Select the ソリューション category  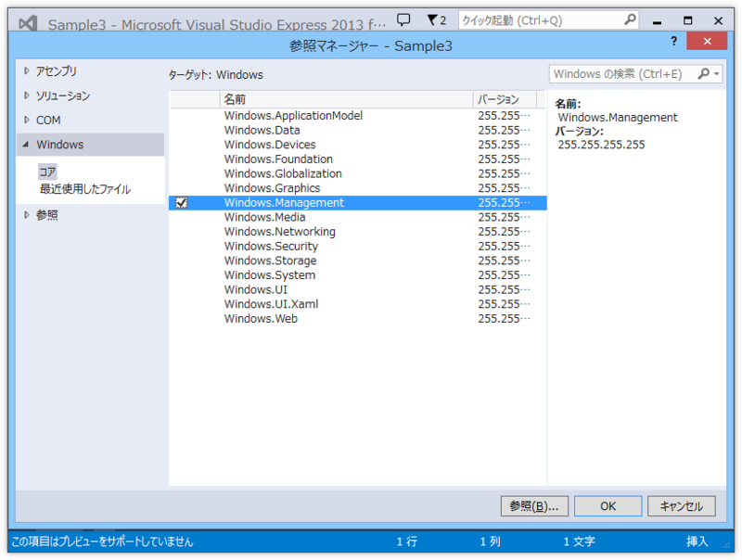[x=63, y=95]
